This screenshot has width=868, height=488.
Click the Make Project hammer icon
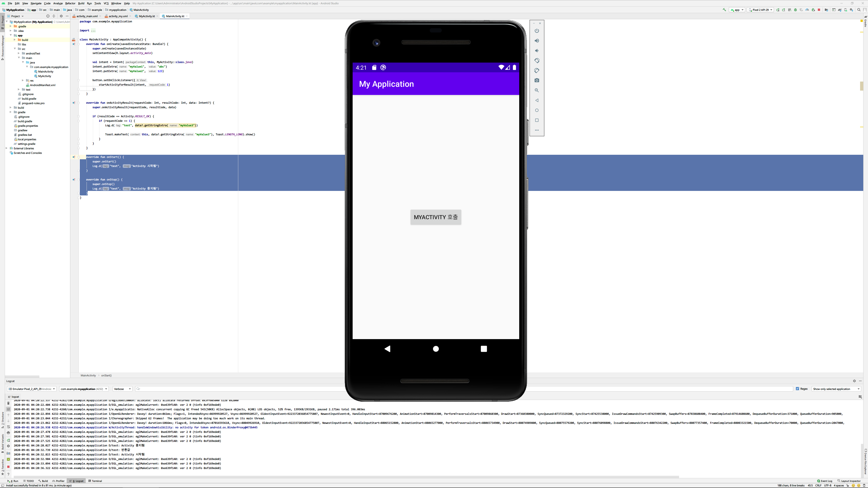(724, 10)
